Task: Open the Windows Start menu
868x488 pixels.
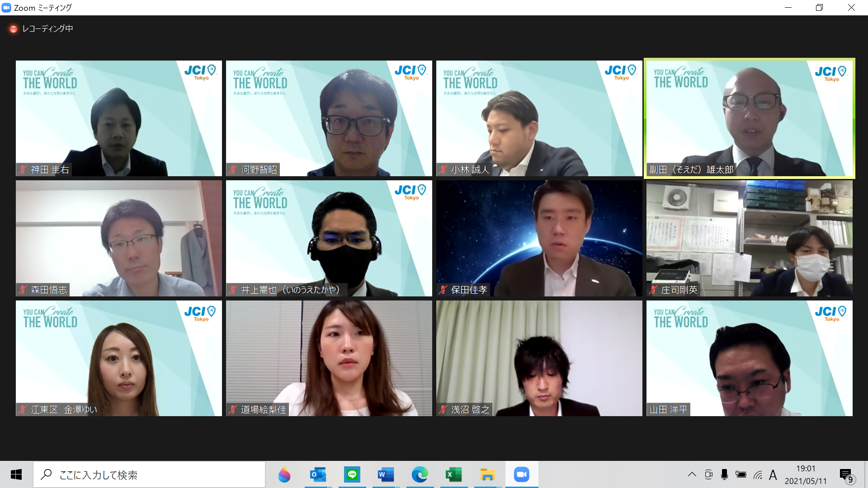Action: pos(16,474)
